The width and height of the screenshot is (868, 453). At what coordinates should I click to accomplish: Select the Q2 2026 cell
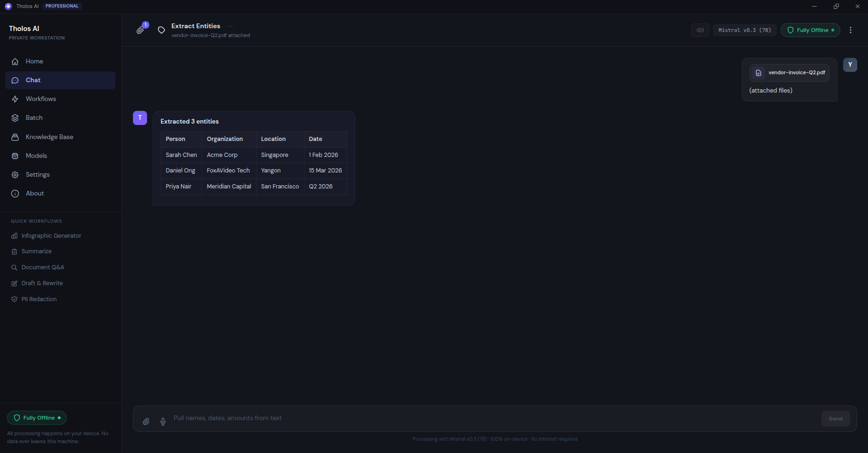[x=325, y=187]
